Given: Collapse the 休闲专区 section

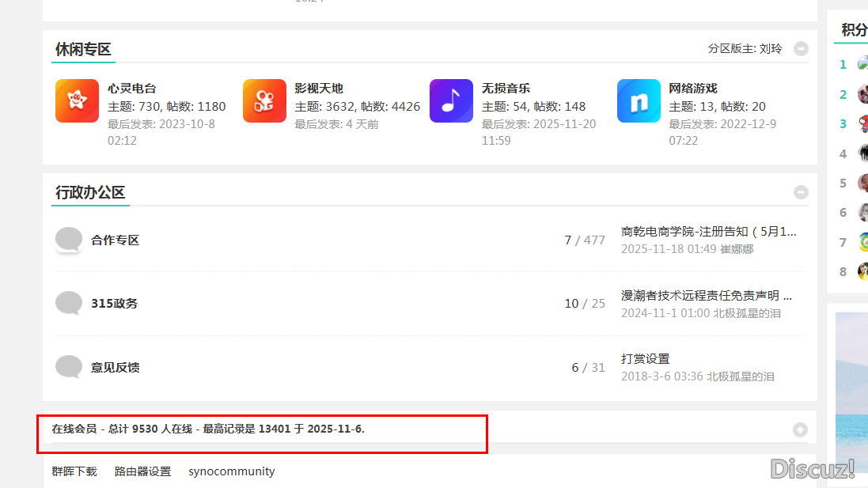Looking at the screenshot, I should pos(801,48).
